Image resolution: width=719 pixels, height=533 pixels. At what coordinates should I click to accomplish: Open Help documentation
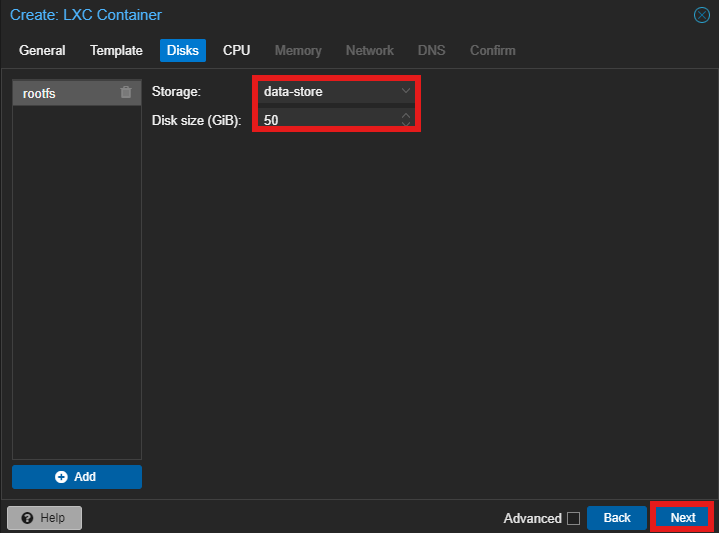(x=44, y=518)
